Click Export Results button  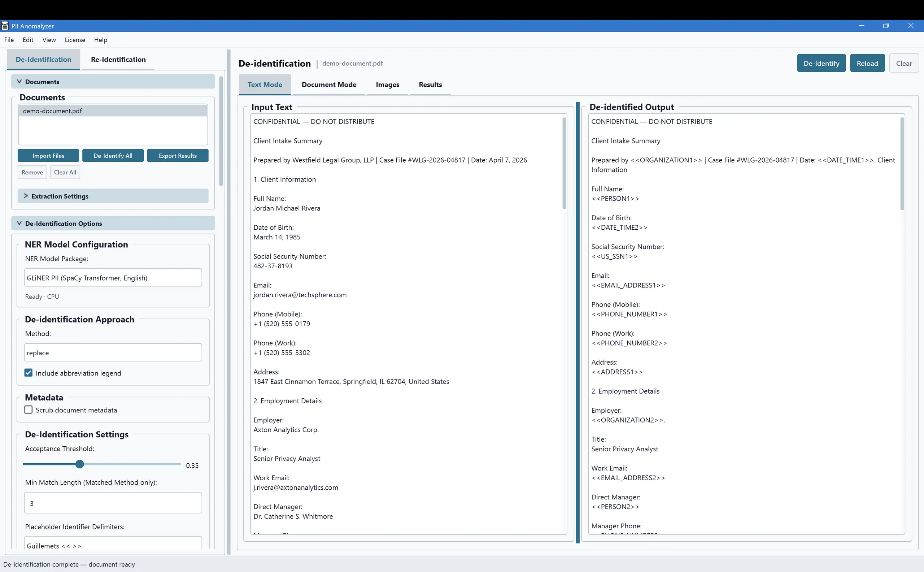click(x=178, y=156)
